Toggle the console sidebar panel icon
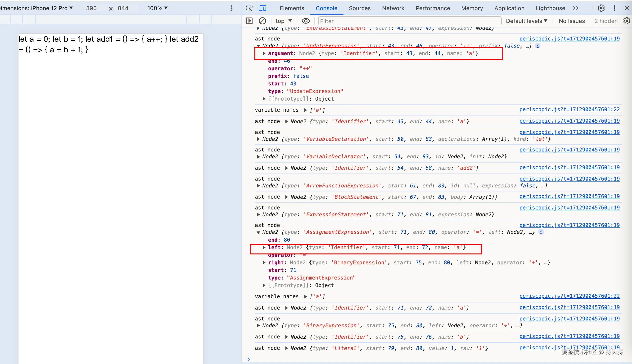 click(x=249, y=21)
